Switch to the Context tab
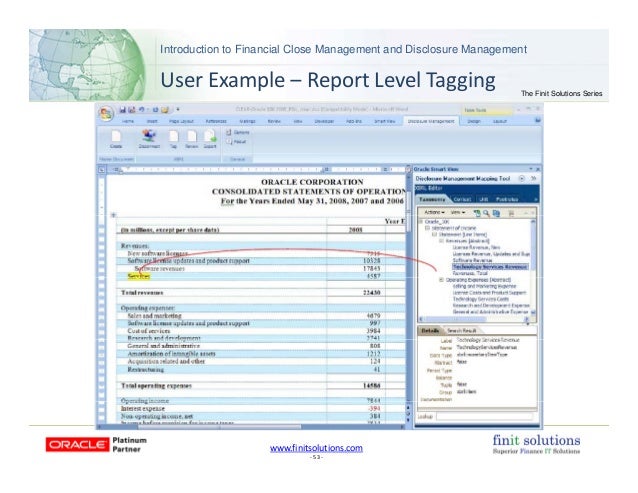Image resolution: width=638 pixels, height=493 pixels. (462, 199)
